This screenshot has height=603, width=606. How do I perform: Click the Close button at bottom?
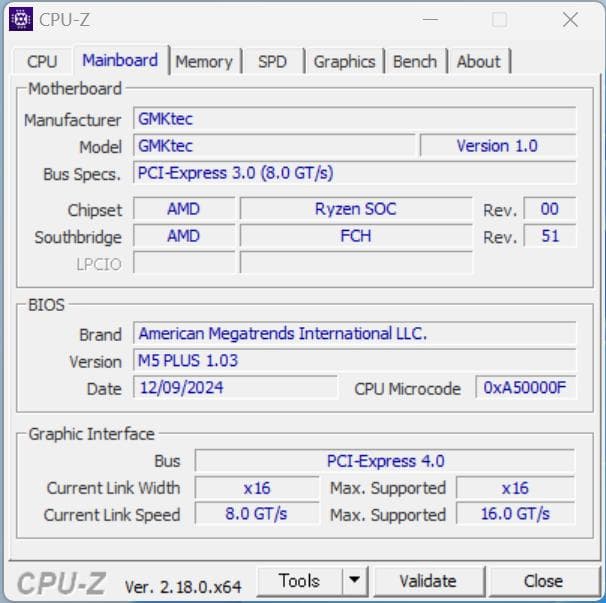543,581
